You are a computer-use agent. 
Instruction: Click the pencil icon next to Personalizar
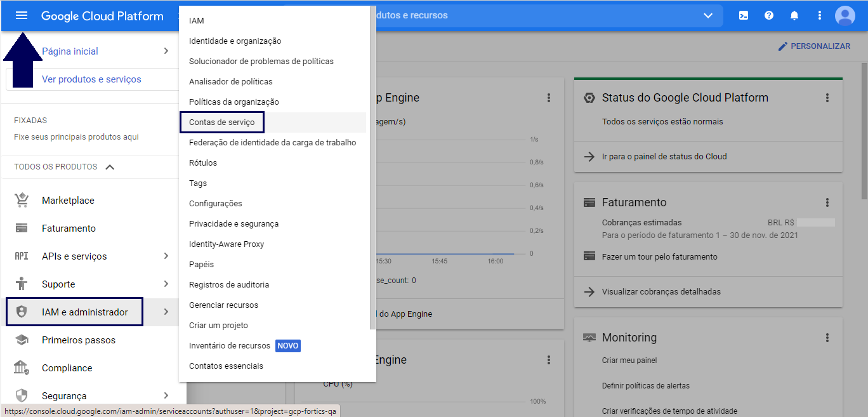pyautogui.click(x=783, y=46)
